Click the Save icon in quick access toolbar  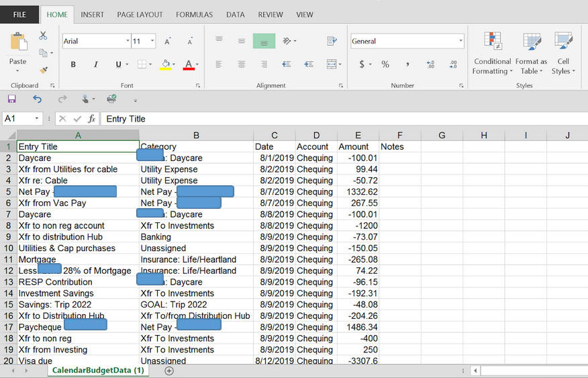12,99
